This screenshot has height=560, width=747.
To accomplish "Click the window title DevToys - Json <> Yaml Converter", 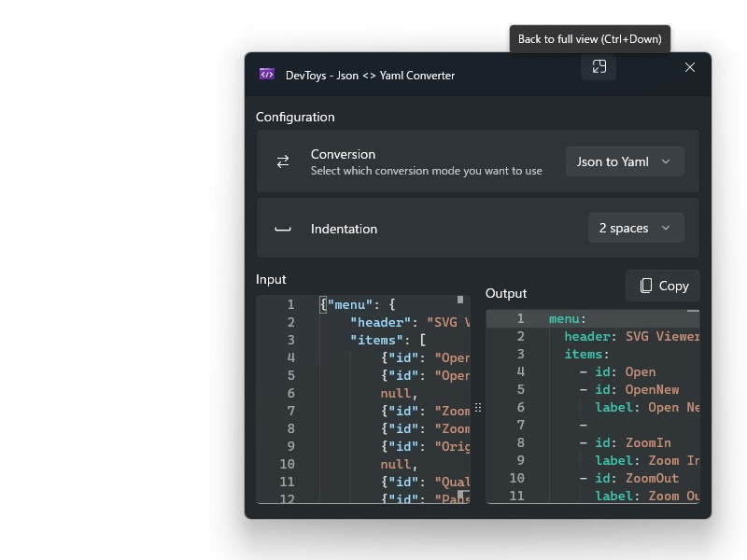I will 370,76.
